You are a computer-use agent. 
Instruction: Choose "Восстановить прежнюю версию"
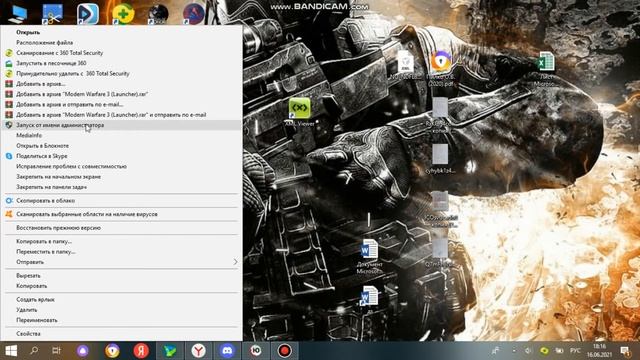[58, 228]
